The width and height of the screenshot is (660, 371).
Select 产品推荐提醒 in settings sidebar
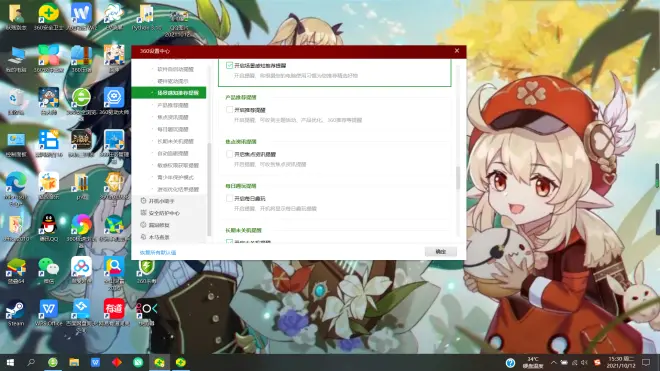[173, 105]
